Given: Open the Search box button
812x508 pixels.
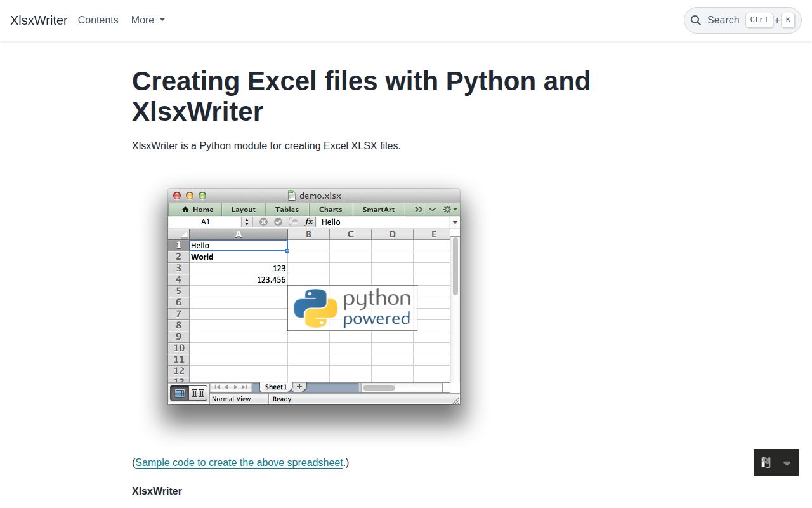Looking at the screenshot, I should [x=743, y=20].
